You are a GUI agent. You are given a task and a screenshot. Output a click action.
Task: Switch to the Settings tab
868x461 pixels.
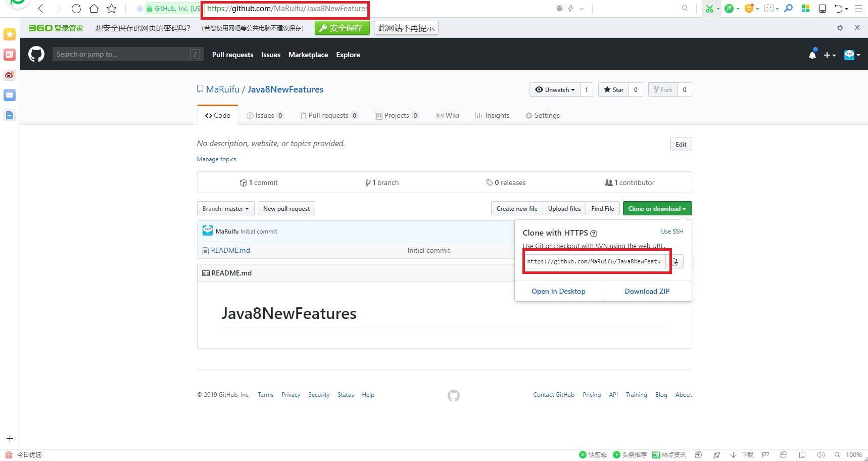tap(543, 115)
